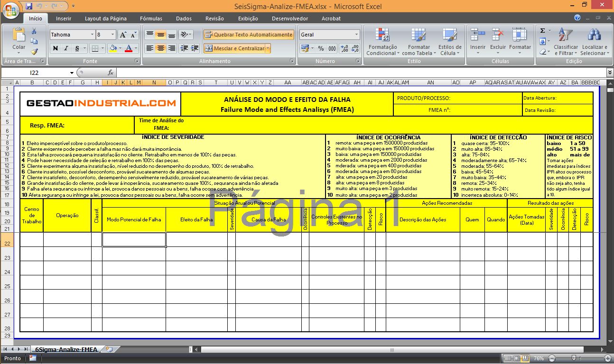Select the 6Sigma-Analize-FMEA sheet tab
Viewport: 614px width, 364px height.
click(x=66, y=349)
